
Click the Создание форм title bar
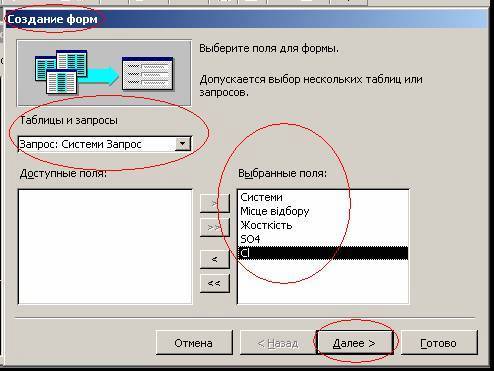[x=247, y=19]
